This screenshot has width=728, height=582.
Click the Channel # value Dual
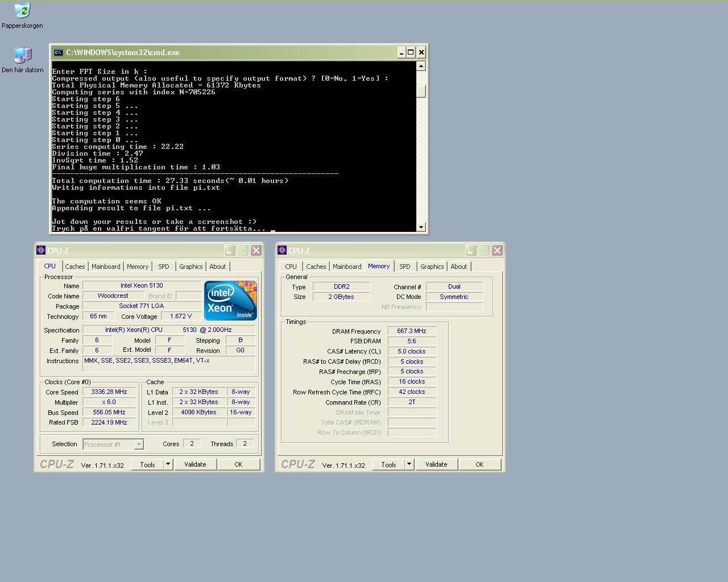pos(454,286)
